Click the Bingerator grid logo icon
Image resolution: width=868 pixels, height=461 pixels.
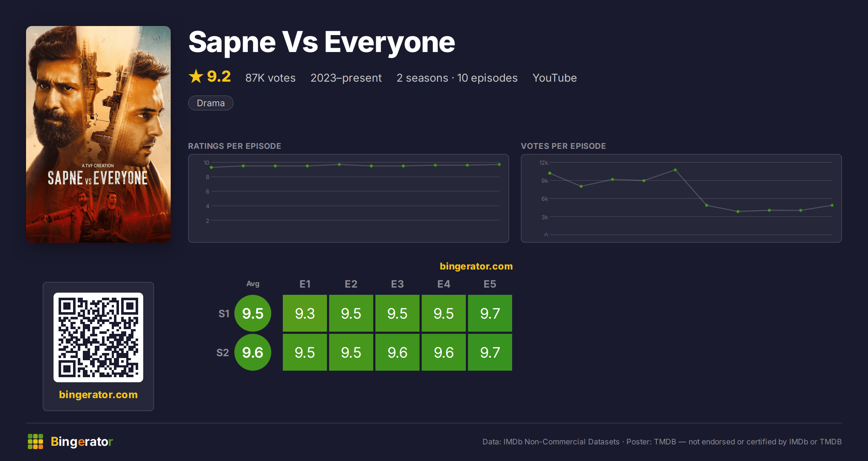[35, 441]
